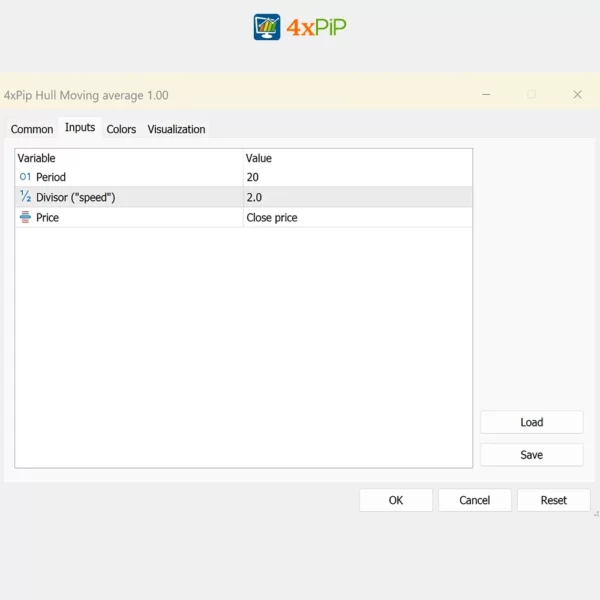Maximize the dialog window
The width and height of the screenshot is (600, 600).
(531, 95)
